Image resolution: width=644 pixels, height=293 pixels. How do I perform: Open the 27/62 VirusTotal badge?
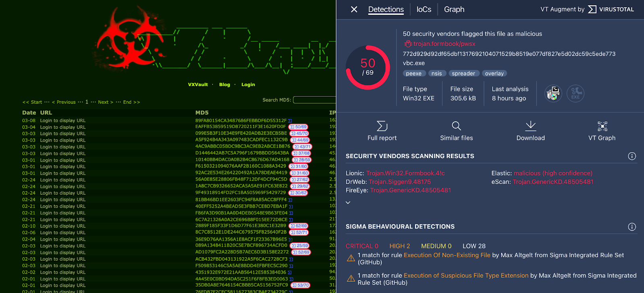tap(300, 180)
